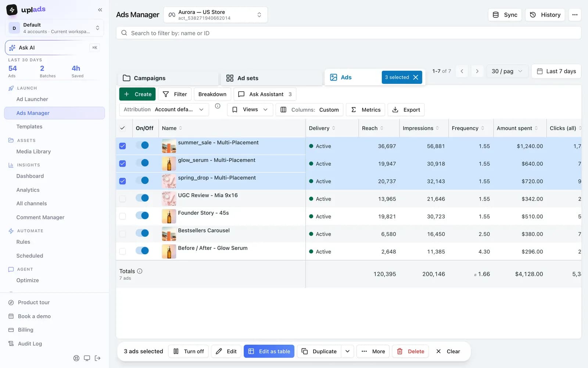
Task: Delete the selected ads
Action: [410, 351]
